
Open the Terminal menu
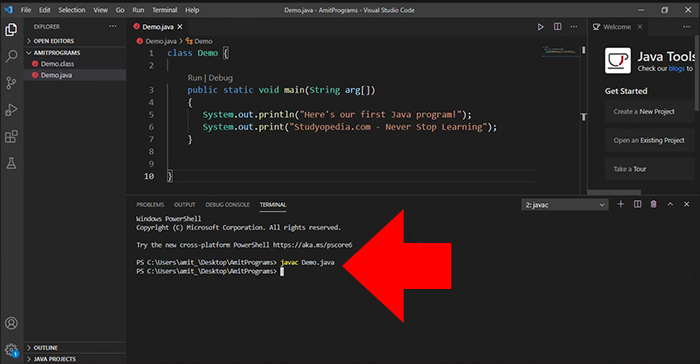coord(164,10)
